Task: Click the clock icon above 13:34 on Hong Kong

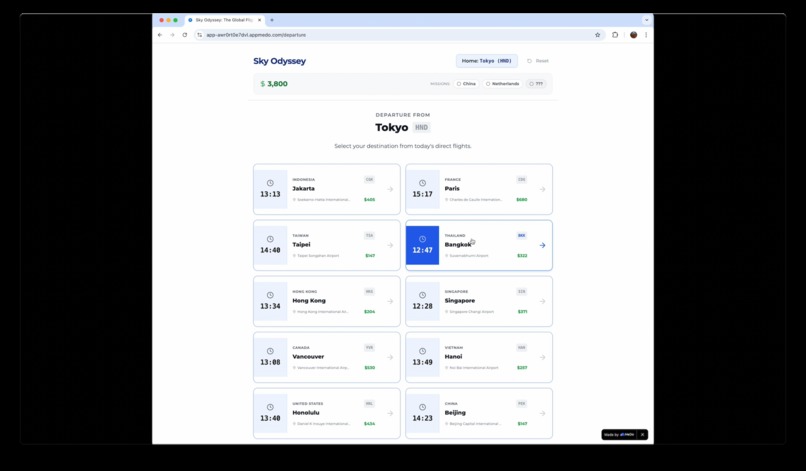Action: coord(270,295)
